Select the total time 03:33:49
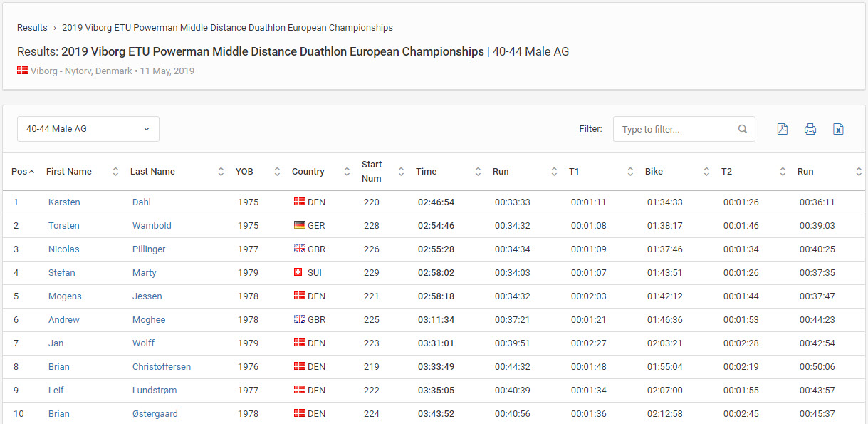Screen dimensions: 868x424 436,366
